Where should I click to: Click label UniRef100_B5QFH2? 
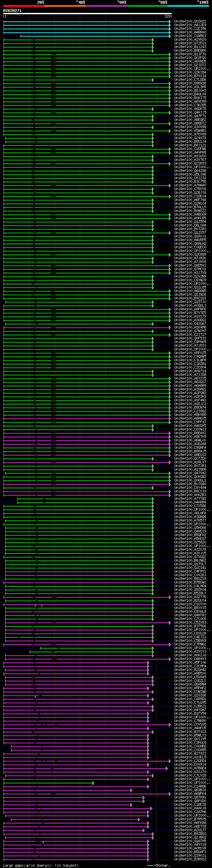(x=190, y=536)
